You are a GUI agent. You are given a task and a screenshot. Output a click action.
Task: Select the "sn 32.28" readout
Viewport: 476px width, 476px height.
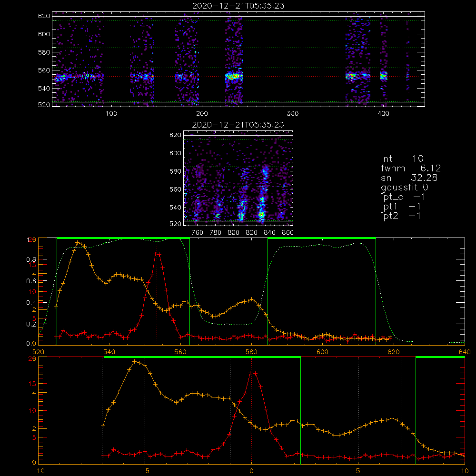(x=409, y=178)
